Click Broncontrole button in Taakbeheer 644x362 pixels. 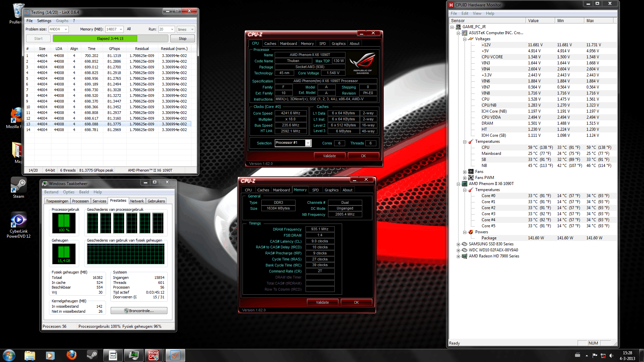[x=139, y=311]
